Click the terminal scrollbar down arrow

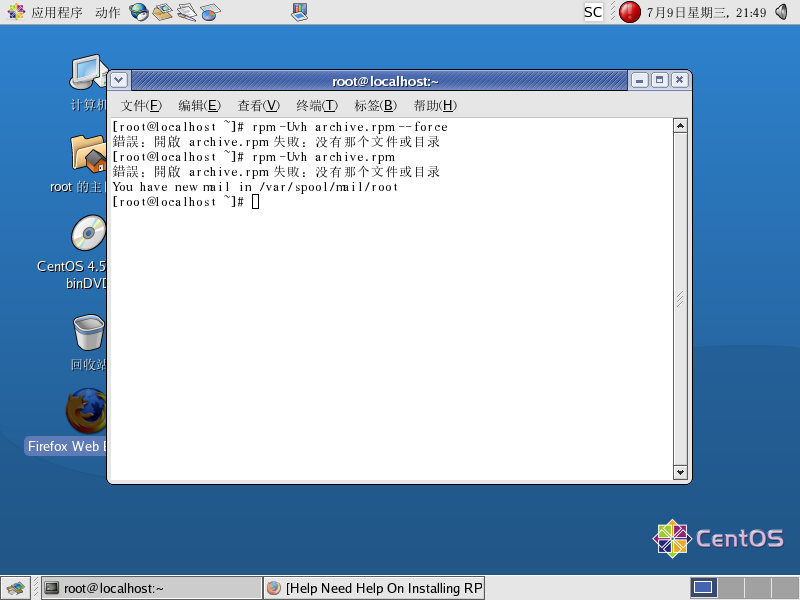click(680, 472)
